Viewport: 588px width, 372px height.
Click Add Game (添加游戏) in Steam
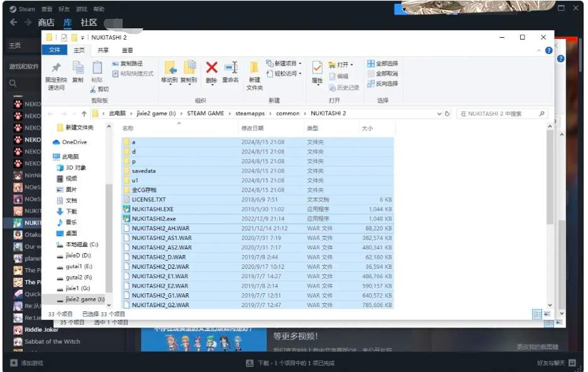click(31, 363)
